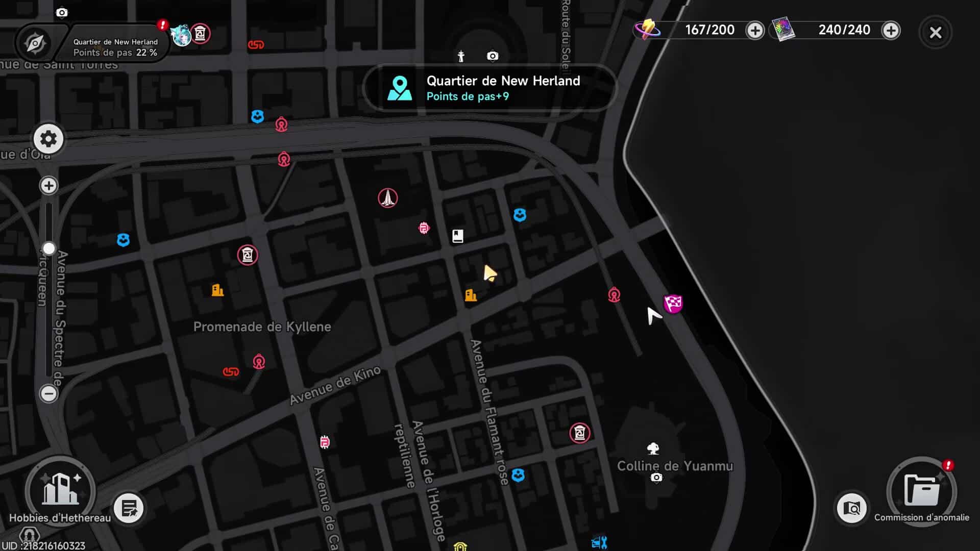This screenshot has height=551, width=980.
Task: Click the Avenue de l'Horloge label
Action: pos(429,481)
